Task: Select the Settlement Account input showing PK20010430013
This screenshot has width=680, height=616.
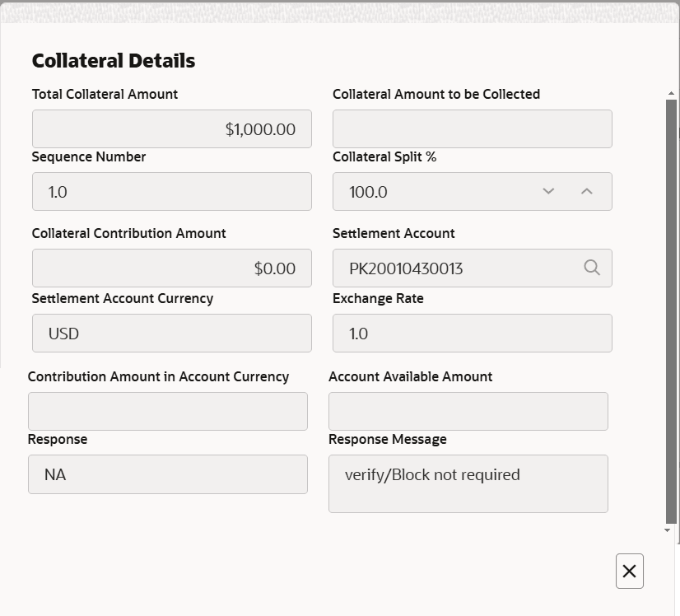Action: [461, 268]
